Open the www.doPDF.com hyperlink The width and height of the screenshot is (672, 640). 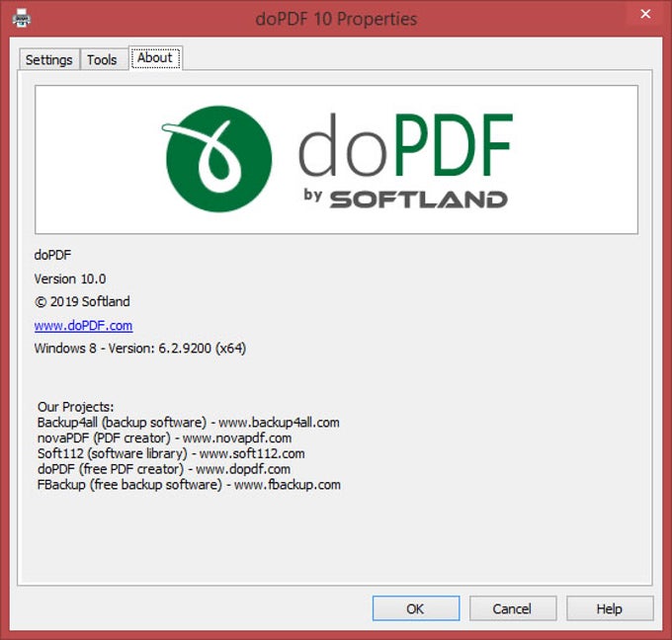pos(84,326)
